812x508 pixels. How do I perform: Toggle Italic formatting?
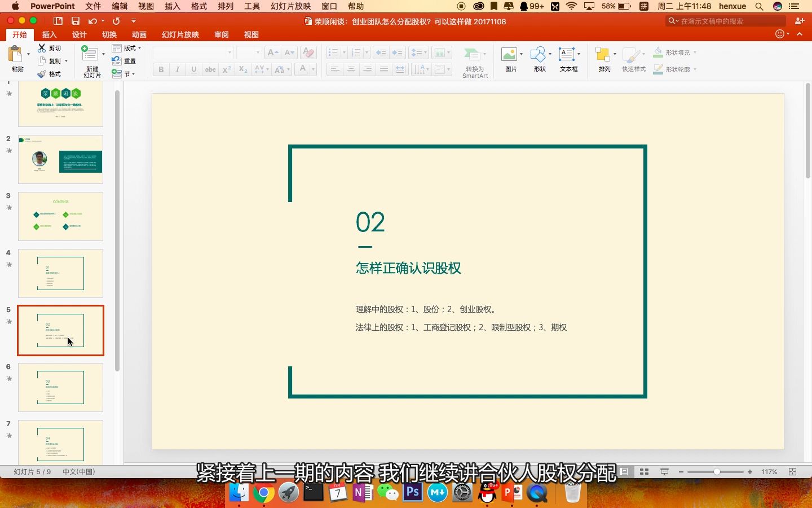(x=178, y=69)
